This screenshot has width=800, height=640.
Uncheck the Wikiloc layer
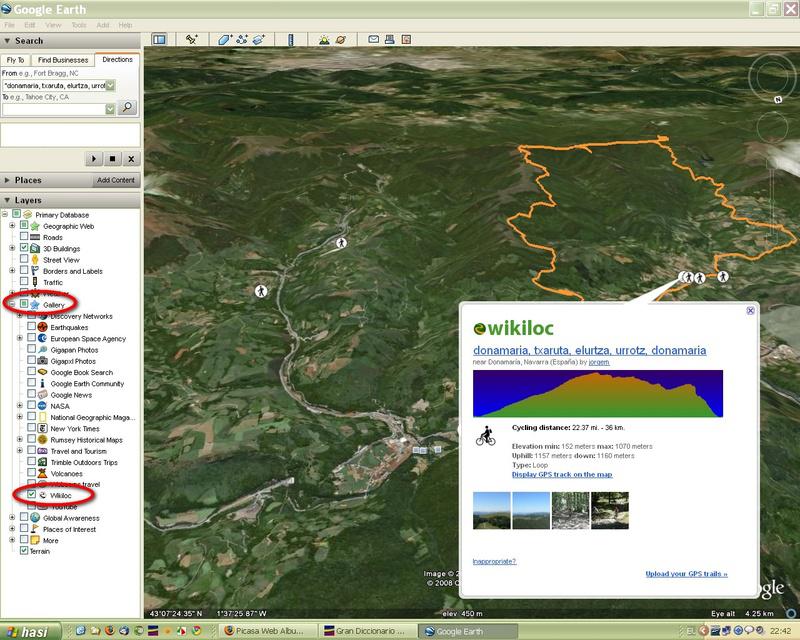click(x=32, y=495)
